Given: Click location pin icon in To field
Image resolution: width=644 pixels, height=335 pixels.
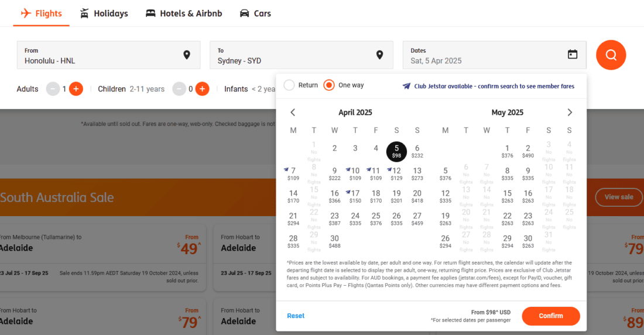Looking at the screenshot, I should pyautogui.click(x=380, y=55).
